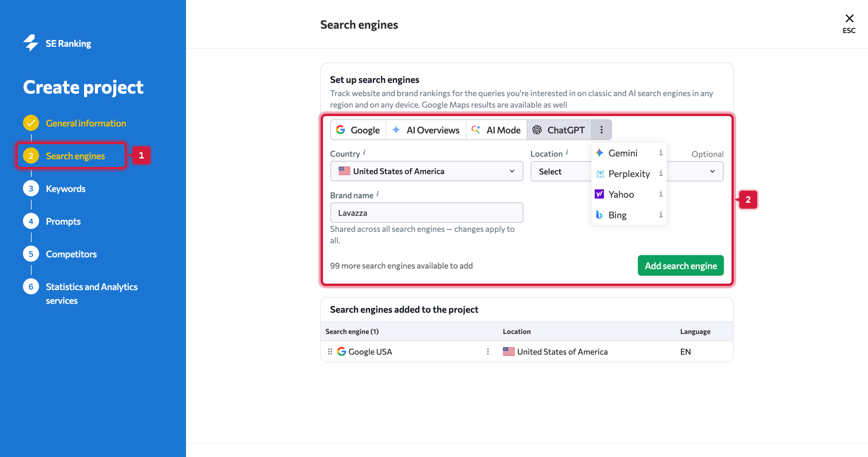Expand the Optional dropdown chevron
This screenshot has width=868, height=457.
click(x=712, y=171)
